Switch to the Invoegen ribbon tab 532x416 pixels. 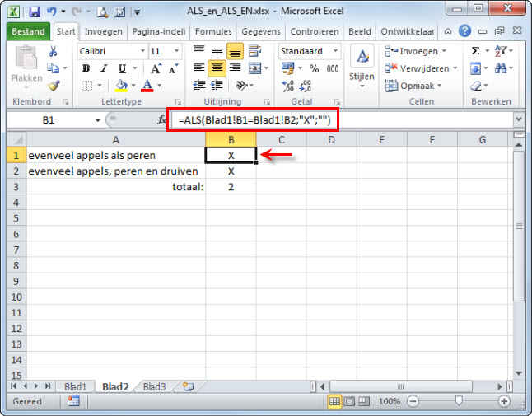coord(103,31)
